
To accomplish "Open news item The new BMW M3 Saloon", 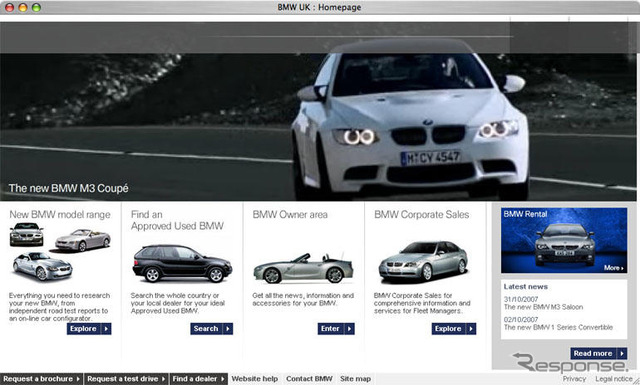I will click(x=543, y=307).
